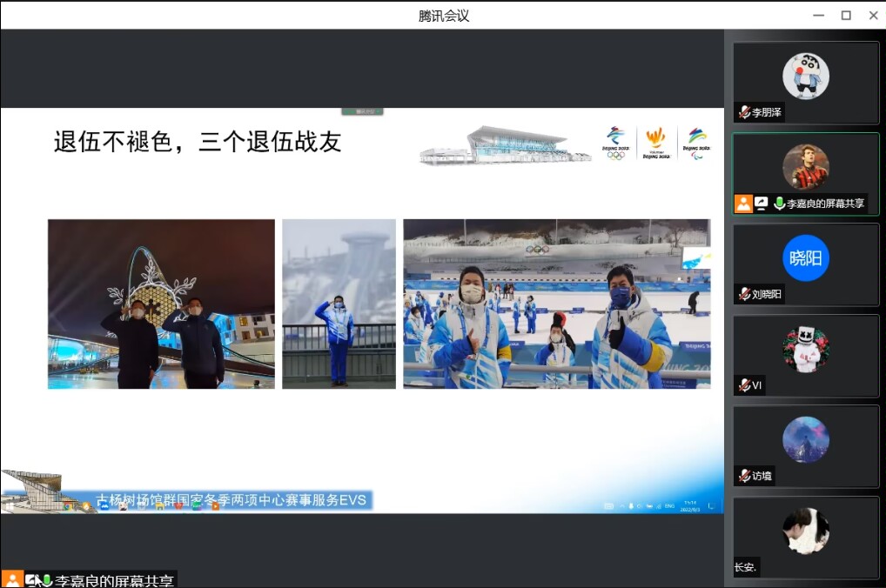This screenshot has height=588, width=886.
Task: Select 长安.'s participant video tile
Action: click(806, 537)
